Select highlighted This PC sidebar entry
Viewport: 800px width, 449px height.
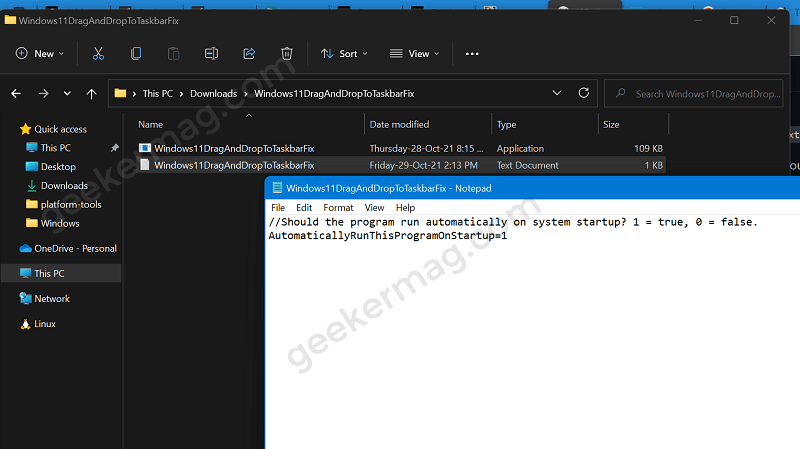point(61,273)
